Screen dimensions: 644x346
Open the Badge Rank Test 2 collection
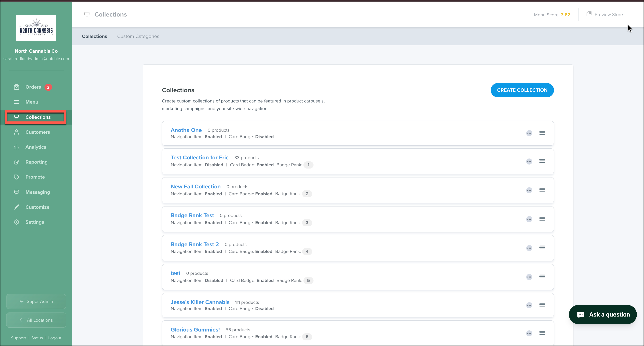[195, 244]
